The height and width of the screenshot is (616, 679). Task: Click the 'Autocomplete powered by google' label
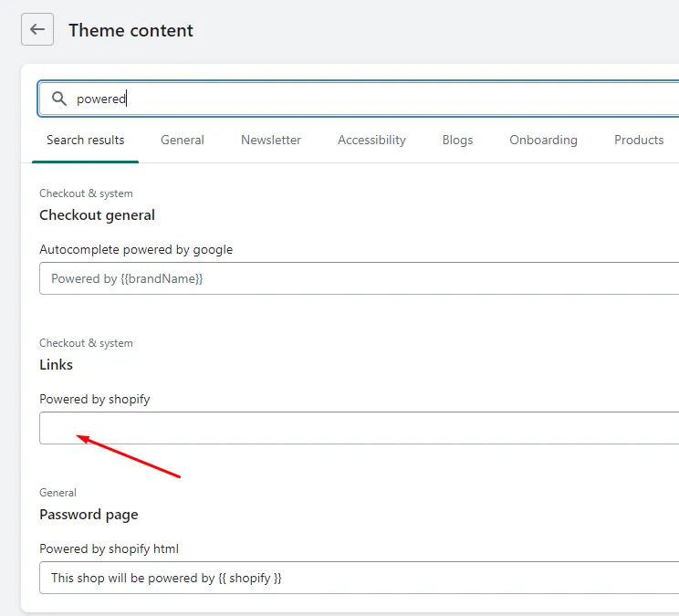(x=136, y=249)
